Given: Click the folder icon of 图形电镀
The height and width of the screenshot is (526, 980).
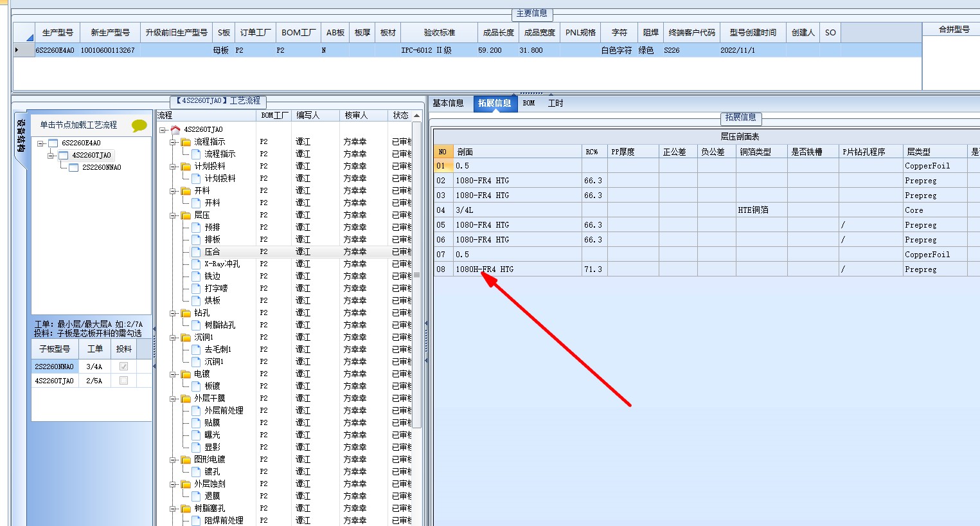Looking at the screenshot, I should coord(186,460).
